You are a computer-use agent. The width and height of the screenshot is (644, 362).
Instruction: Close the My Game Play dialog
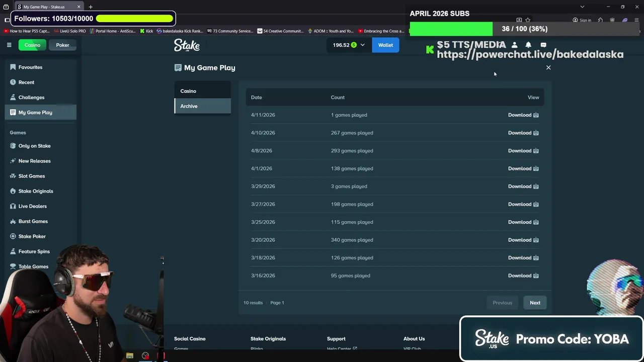point(548,67)
